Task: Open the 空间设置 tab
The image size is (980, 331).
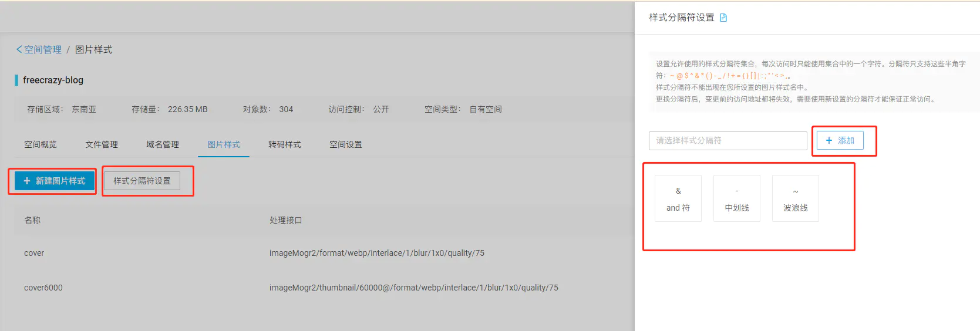Action: pyautogui.click(x=346, y=144)
